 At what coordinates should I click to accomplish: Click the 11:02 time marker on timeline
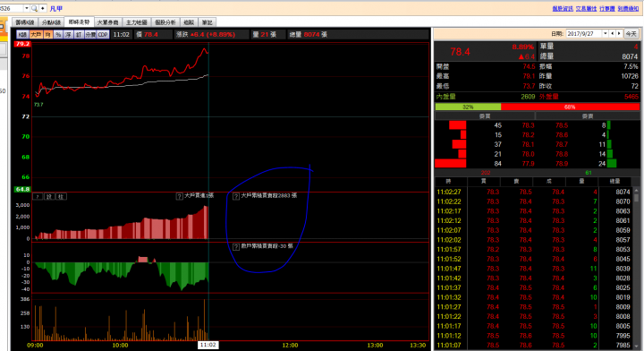[x=208, y=345]
